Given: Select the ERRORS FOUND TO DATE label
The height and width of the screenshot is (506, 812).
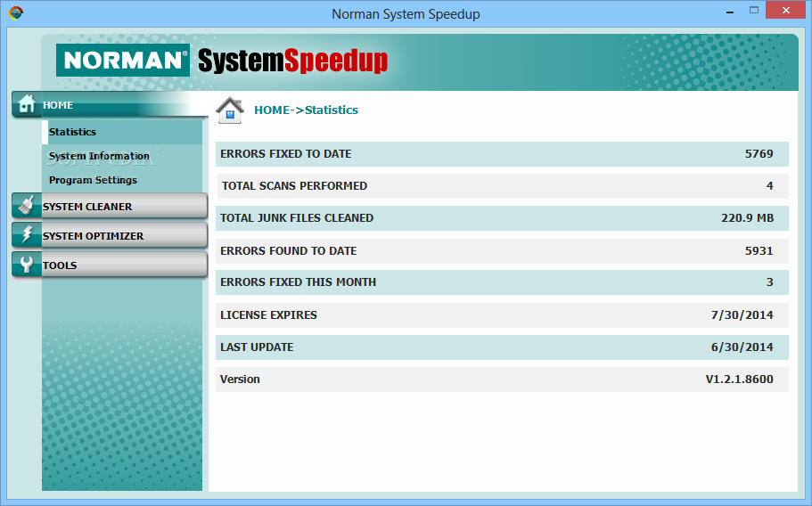Looking at the screenshot, I should (x=289, y=251).
